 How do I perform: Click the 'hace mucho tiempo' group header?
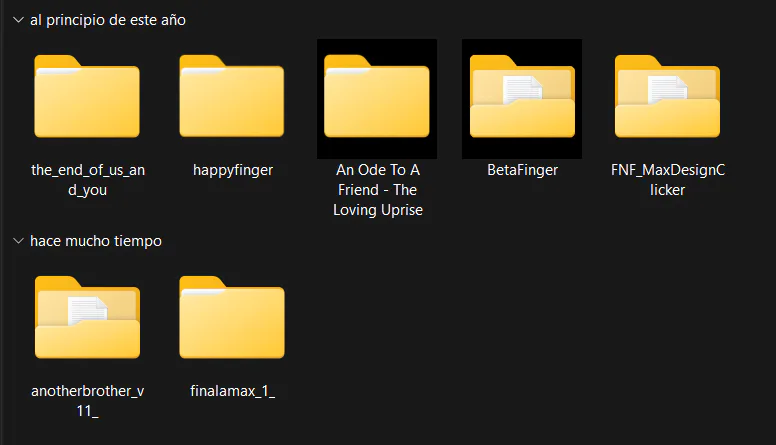pos(96,241)
